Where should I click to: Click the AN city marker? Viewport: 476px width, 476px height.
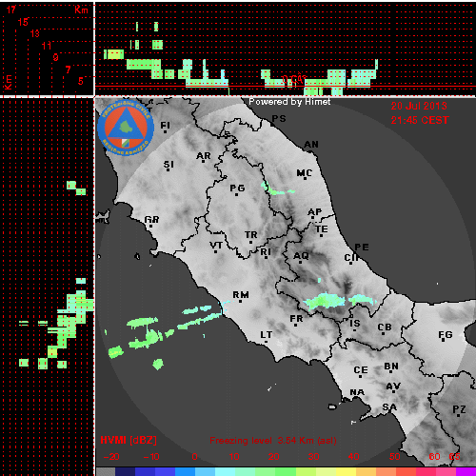(x=311, y=151)
